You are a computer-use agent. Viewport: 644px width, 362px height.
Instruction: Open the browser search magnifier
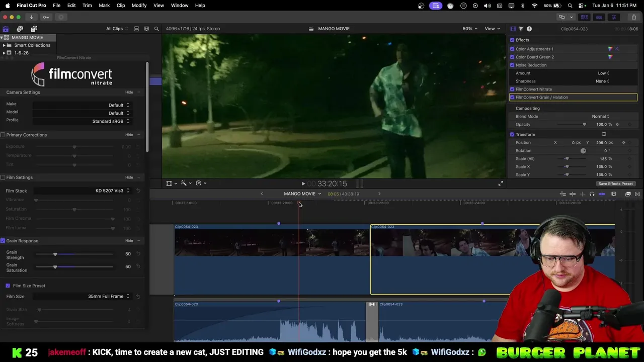pyautogui.click(x=156, y=29)
